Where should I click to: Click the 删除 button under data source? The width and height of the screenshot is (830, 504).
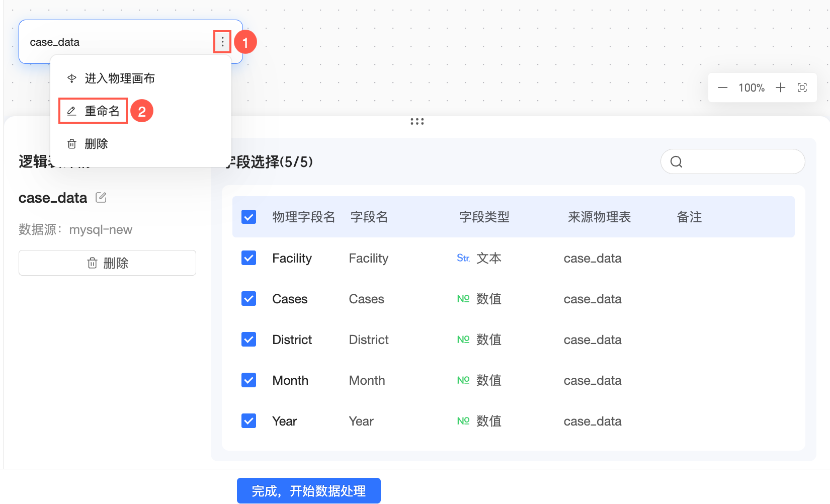(107, 263)
